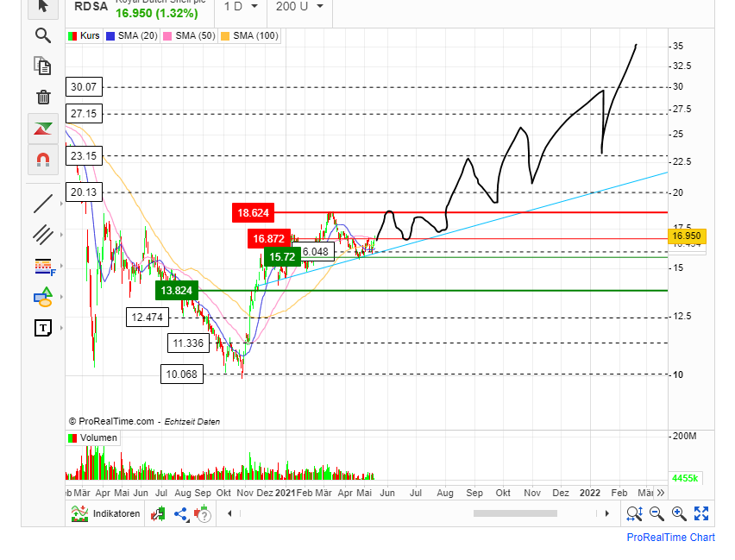Select the shapes drawing tool
The height and width of the screenshot is (560, 735).
[43, 297]
